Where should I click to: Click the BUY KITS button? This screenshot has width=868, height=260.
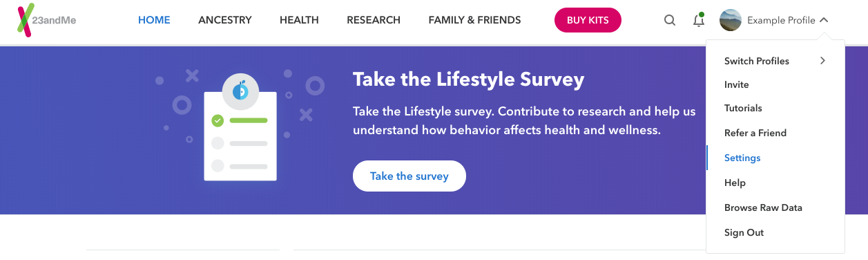(x=588, y=20)
